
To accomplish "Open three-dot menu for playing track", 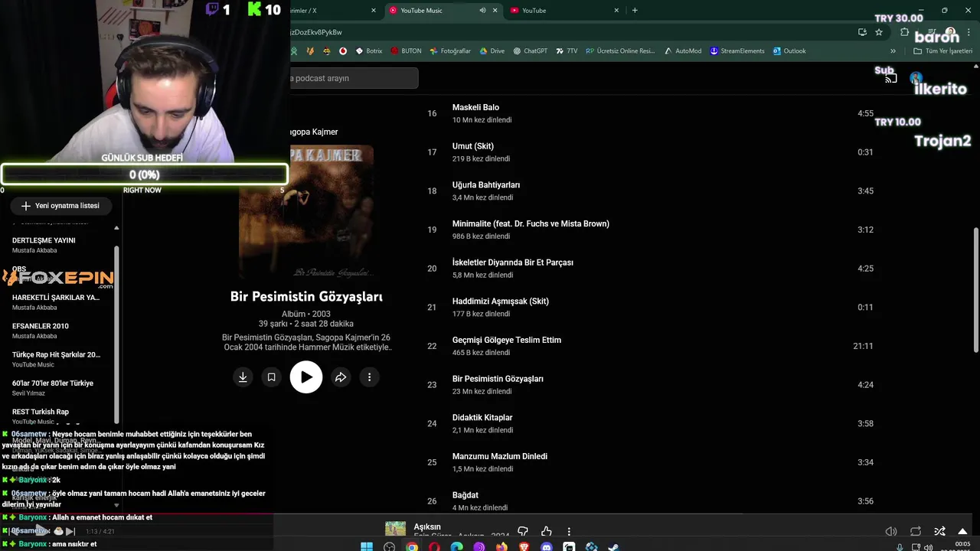I will point(569,531).
